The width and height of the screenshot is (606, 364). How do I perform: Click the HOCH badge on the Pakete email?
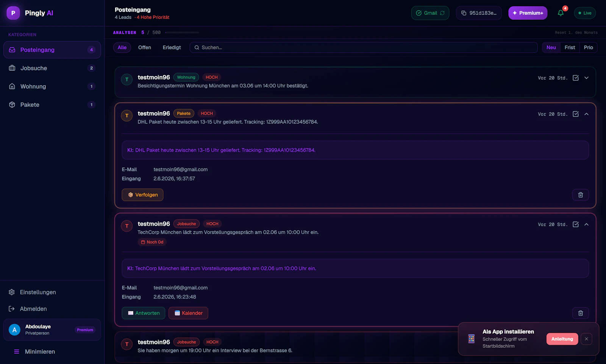click(x=207, y=113)
